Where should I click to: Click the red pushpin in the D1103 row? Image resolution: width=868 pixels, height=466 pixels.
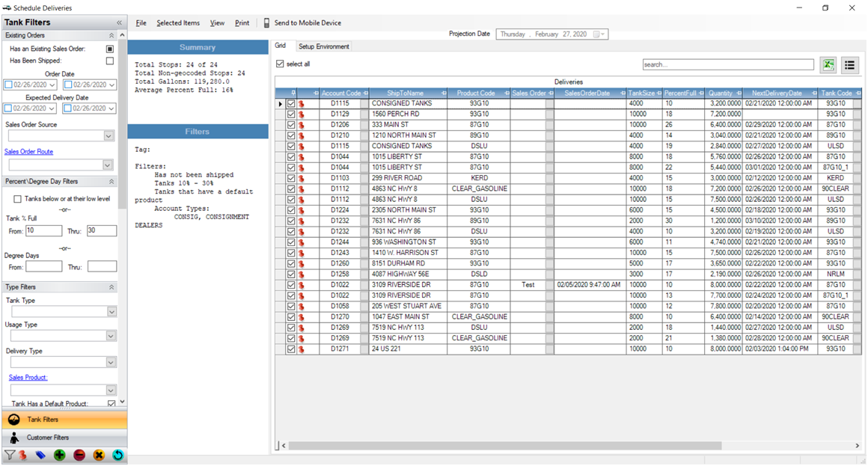302,178
